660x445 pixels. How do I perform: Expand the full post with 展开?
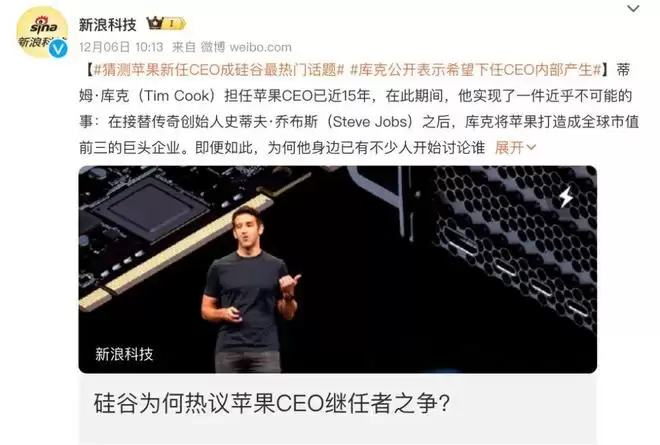(509, 148)
